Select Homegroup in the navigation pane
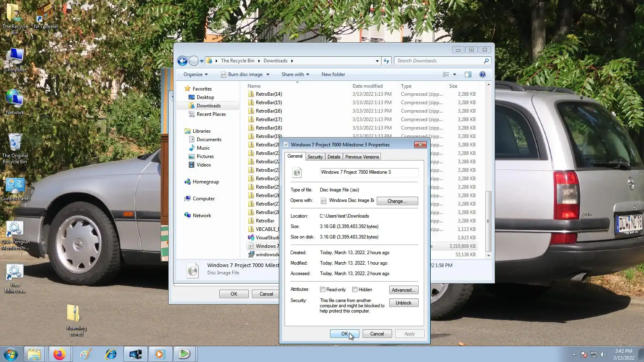This screenshot has height=362, width=644. 206,182
